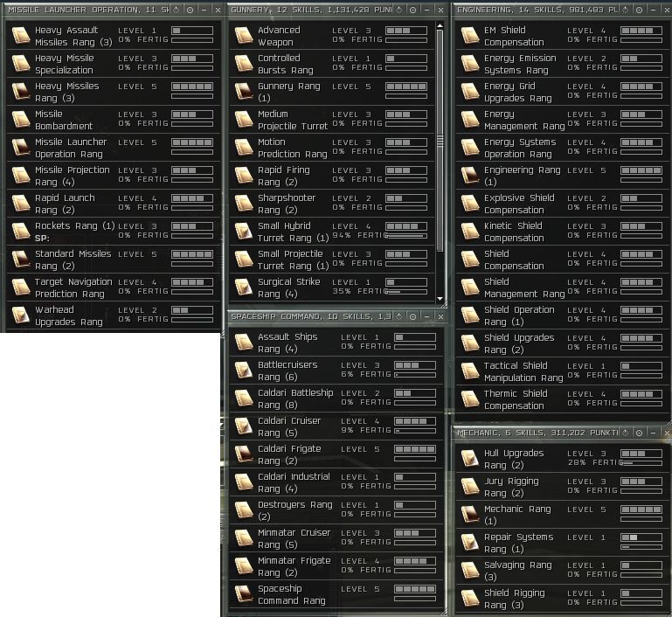Screen dimensions: 672x617
Task: Click sunburst icon in Mechanic window header
Action: pos(626,433)
